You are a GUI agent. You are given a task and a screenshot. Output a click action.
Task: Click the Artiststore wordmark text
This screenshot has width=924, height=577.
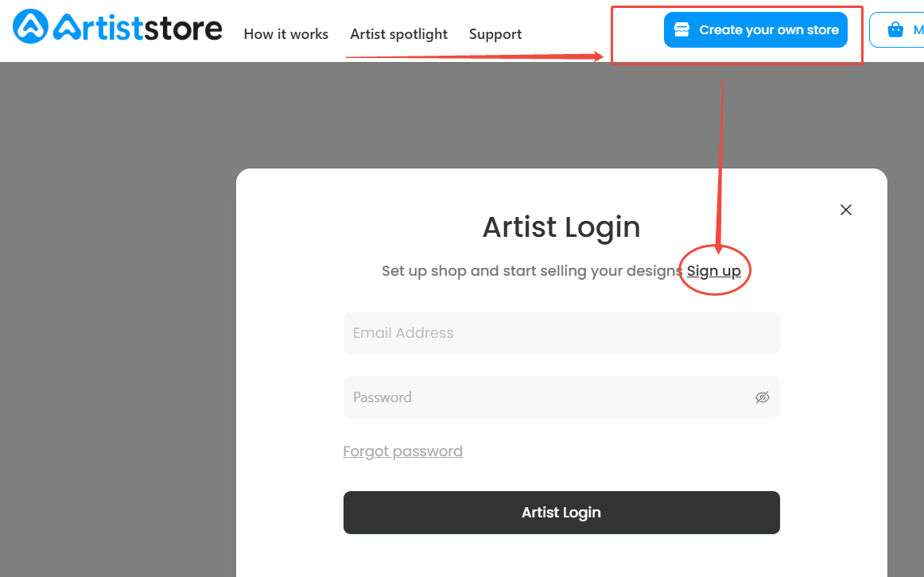(138, 27)
